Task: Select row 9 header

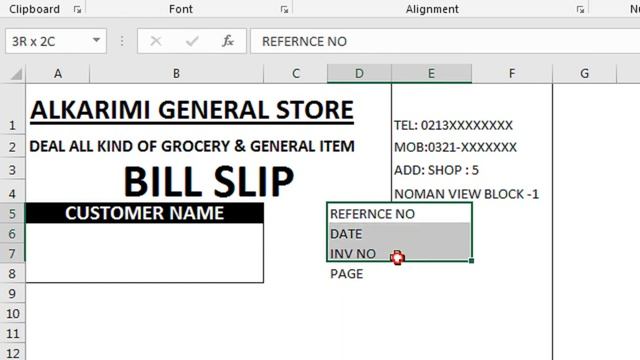Action: [x=12, y=293]
